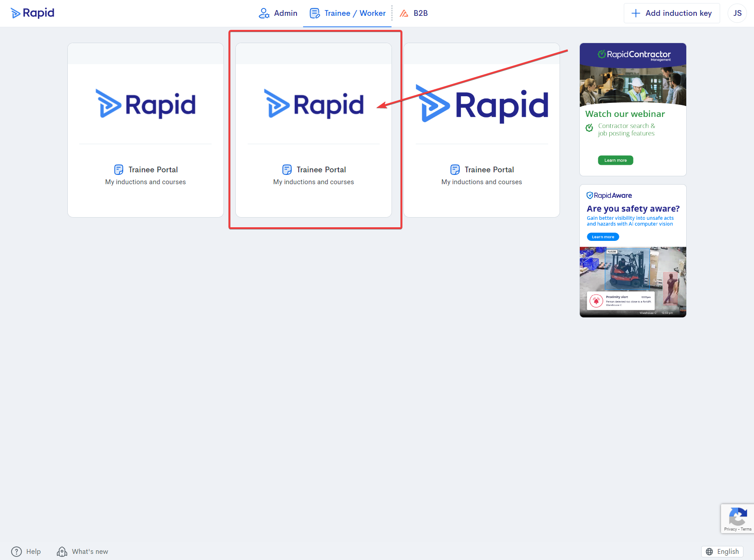Click the What's new rocket icon
The image size is (754, 560).
(62, 552)
